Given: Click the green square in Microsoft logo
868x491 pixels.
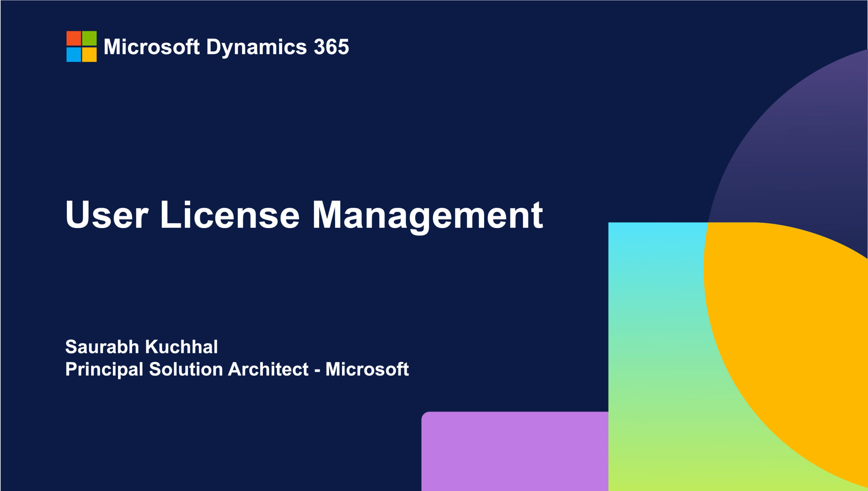Looking at the screenshot, I should click(89, 38).
